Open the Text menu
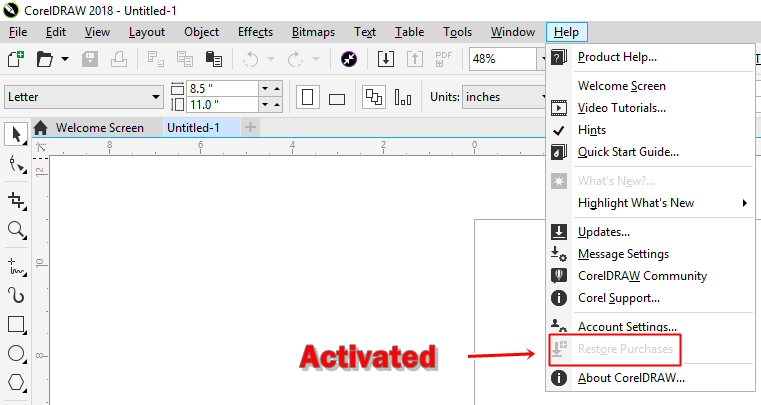 point(365,32)
